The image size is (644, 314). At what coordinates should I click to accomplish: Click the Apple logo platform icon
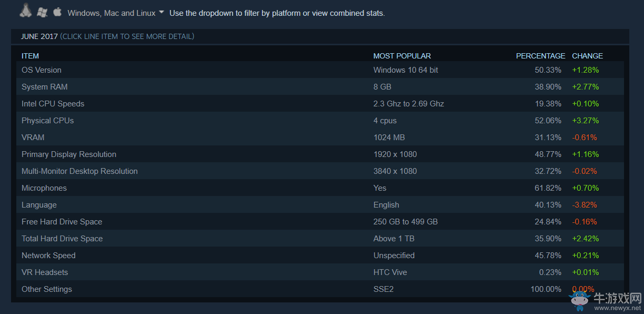point(57,11)
